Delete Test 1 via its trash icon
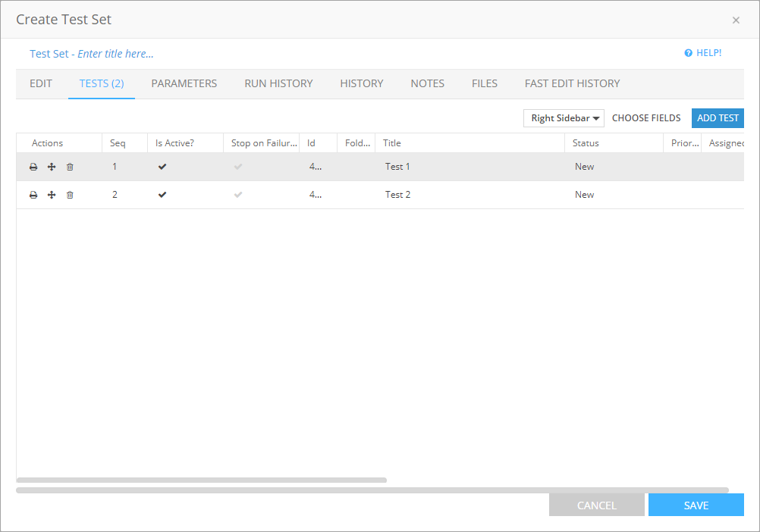 (x=70, y=166)
